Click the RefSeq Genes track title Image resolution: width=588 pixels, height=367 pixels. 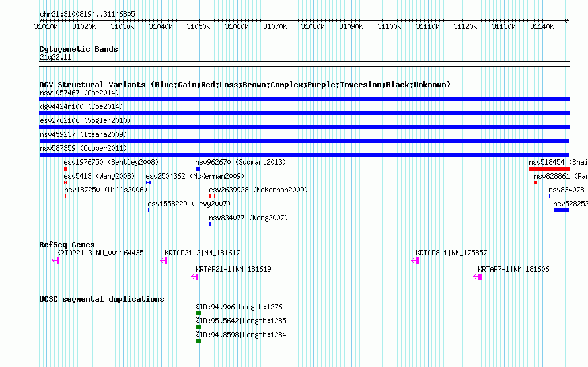67,245
